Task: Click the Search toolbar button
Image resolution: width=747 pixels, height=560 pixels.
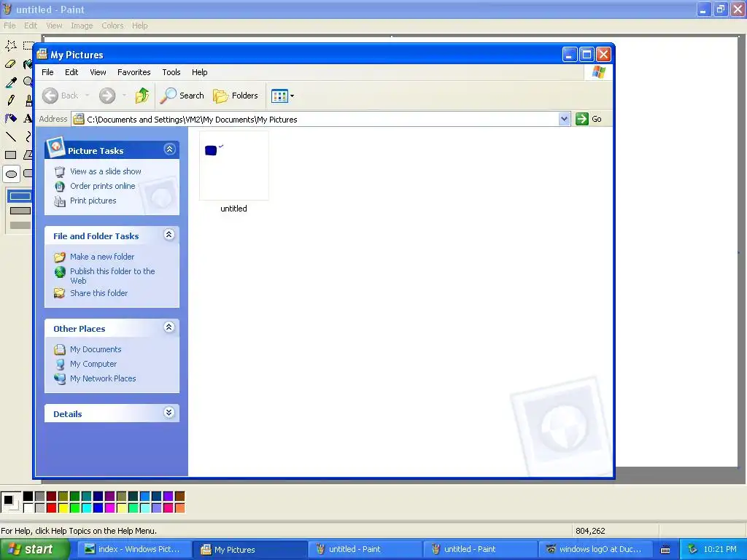Action: (x=182, y=96)
